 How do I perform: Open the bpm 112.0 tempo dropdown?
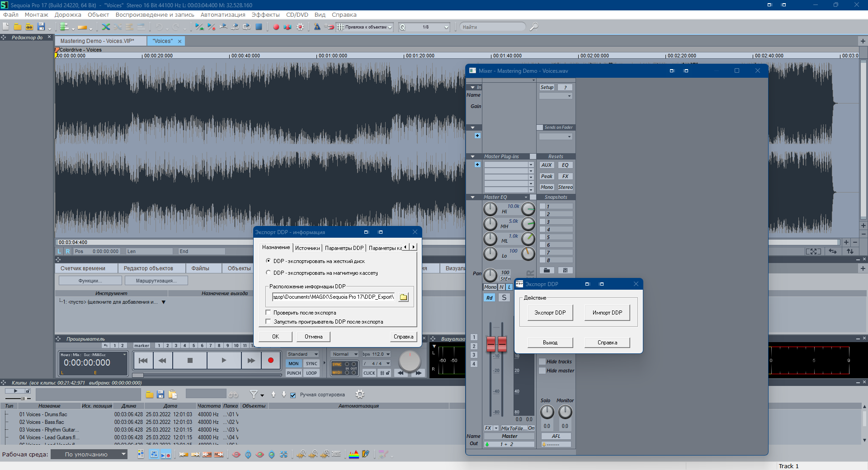coord(388,354)
